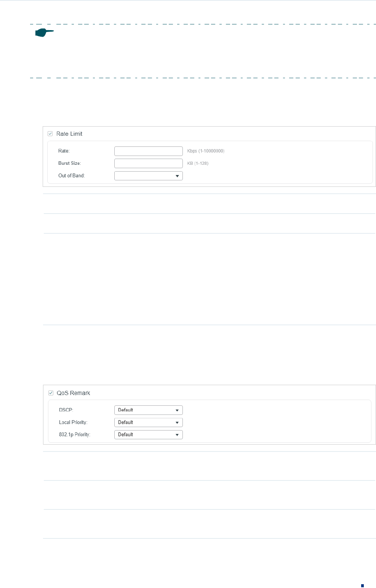The height and width of the screenshot is (588, 376).
Task: Toggle the Rate Limit checkbox
Action: tap(50, 134)
